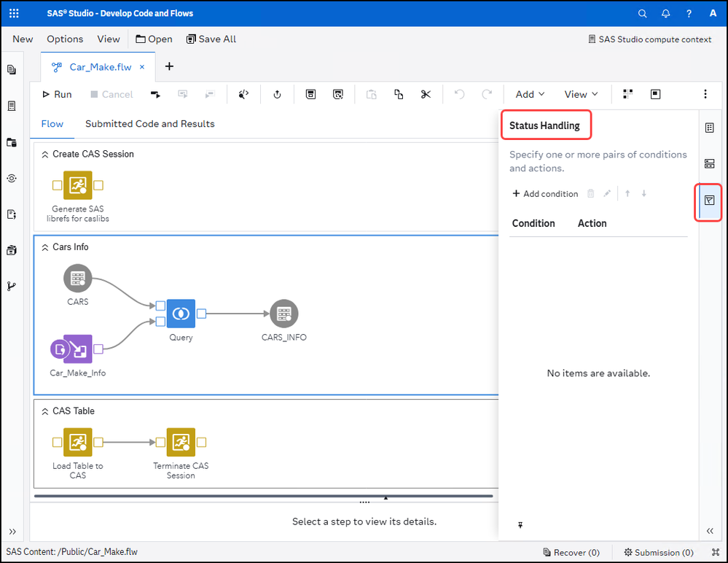Click the code preview icon in toolbar
This screenshot has height=563, width=728.
(x=243, y=94)
